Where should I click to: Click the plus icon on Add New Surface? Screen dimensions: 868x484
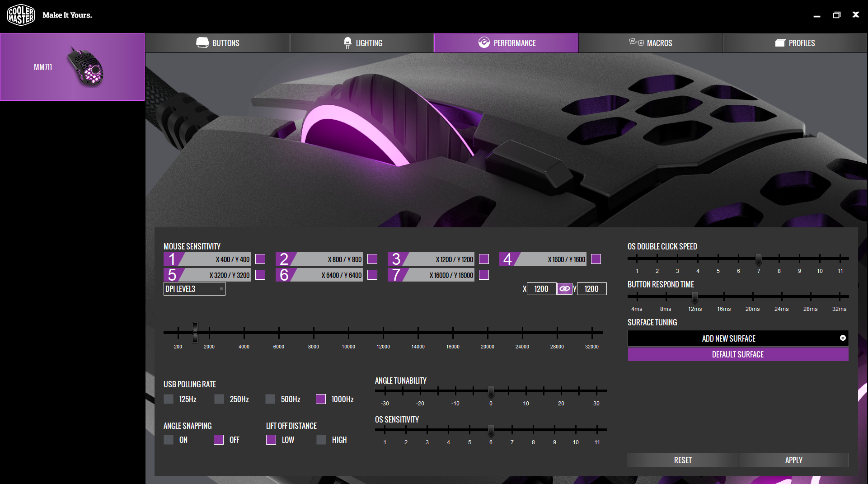[843, 338]
